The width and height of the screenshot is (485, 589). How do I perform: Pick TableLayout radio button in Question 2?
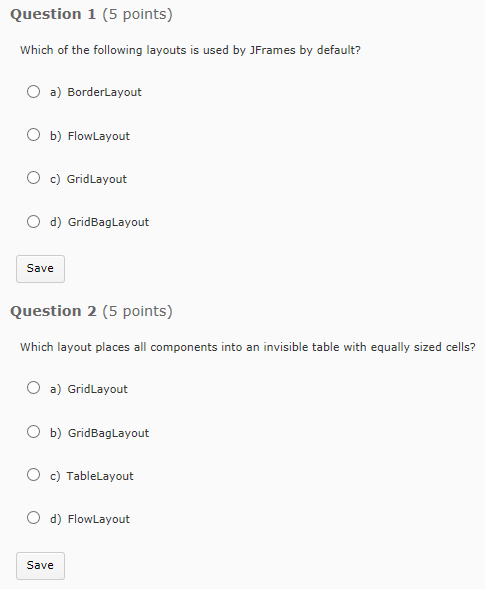[33, 475]
